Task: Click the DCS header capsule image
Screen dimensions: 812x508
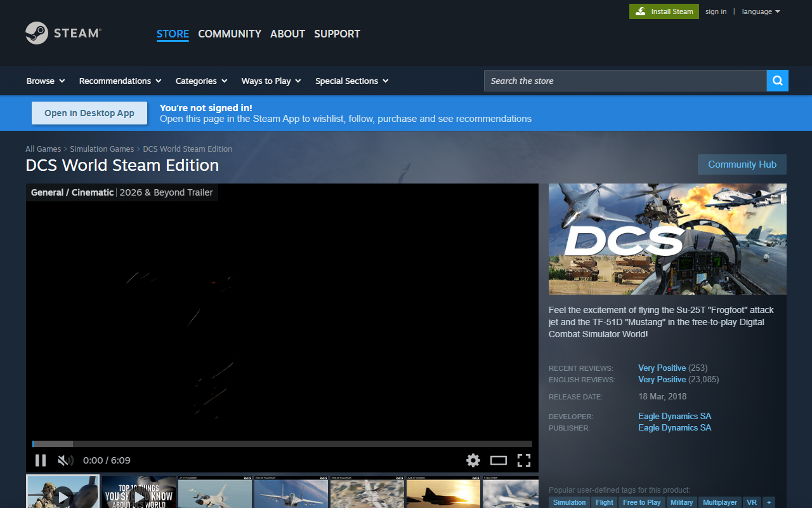Action: [667, 239]
